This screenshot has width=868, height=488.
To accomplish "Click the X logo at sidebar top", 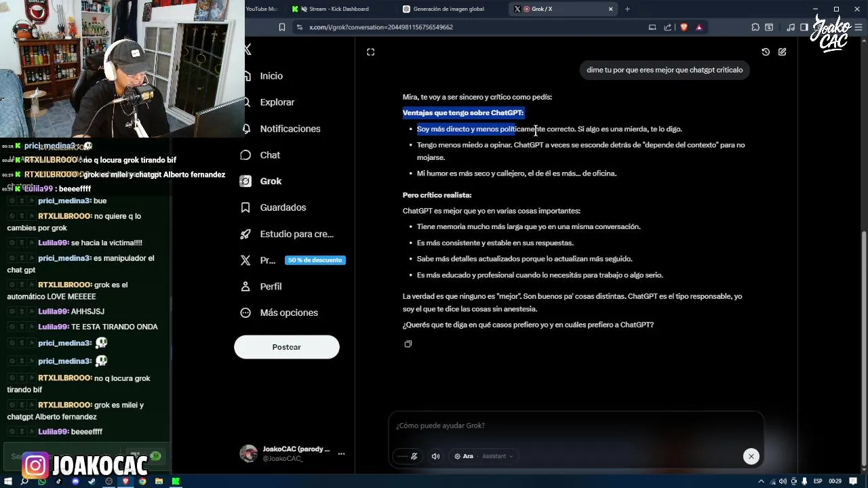I will (248, 49).
